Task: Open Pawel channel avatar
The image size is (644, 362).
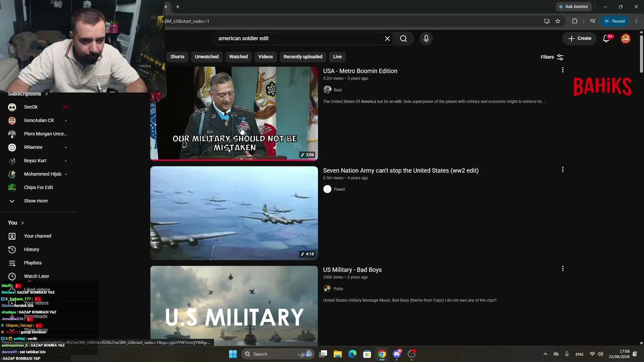Action: [328, 189]
